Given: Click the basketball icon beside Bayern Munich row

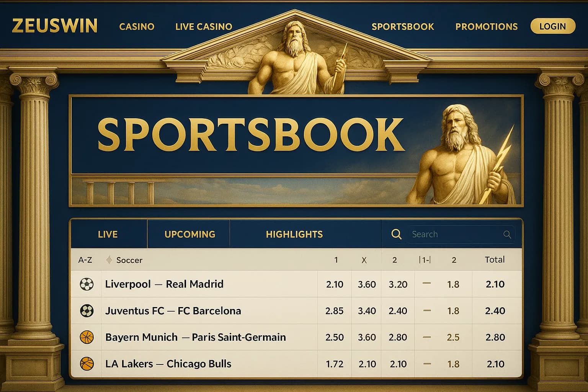Looking at the screenshot, I should coord(86,337).
